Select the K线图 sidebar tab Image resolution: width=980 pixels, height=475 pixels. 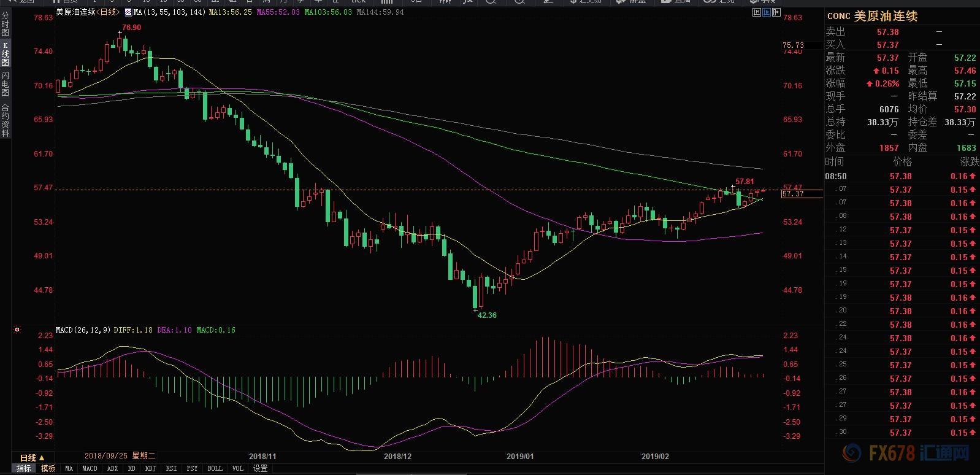pyautogui.click(x=6, y=55)
